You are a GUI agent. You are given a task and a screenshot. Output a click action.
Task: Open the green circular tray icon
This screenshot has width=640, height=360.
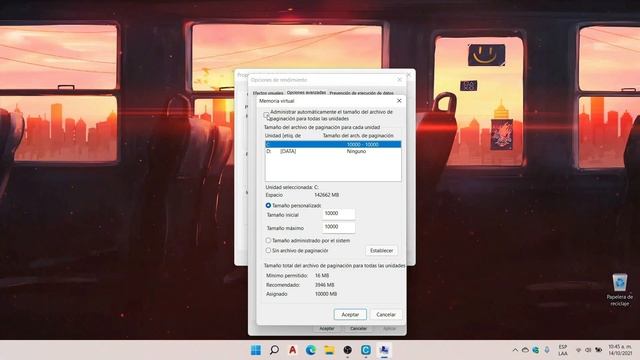click(536, 350)
